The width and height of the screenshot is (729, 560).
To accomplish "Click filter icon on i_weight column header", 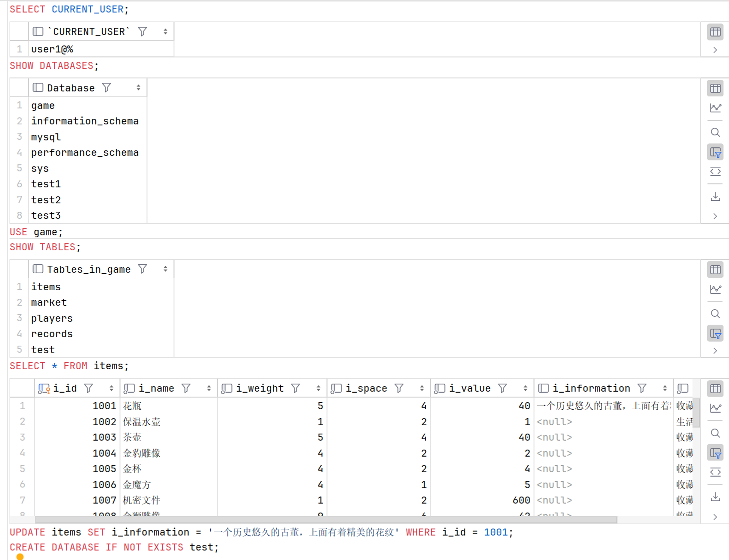I will pos(295,388).
